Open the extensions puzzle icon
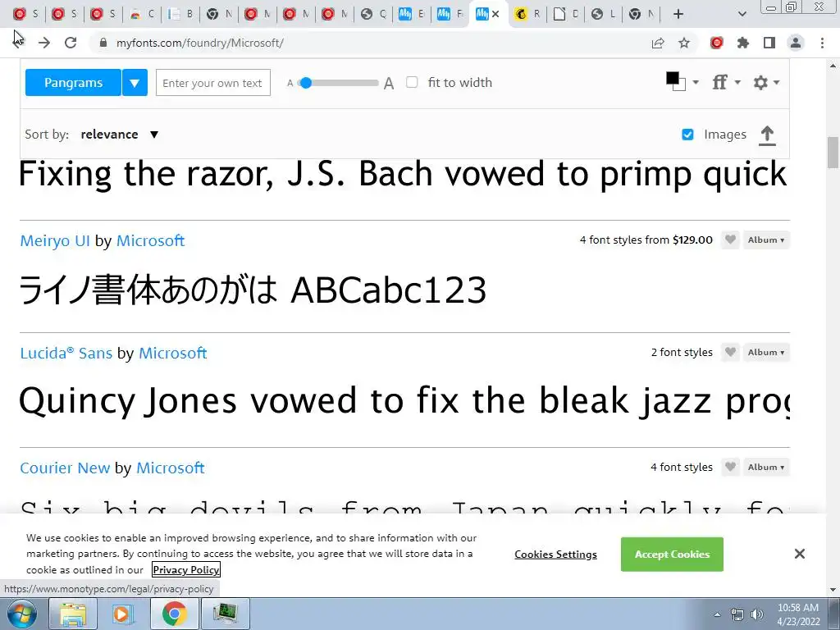840x630 pixels. [743, 43]
